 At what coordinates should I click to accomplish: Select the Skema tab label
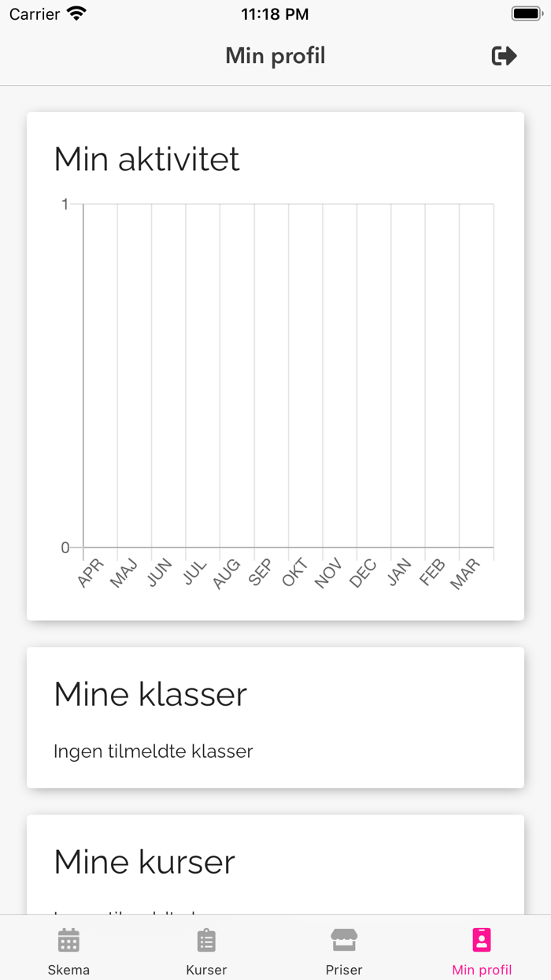(x=68, y=970)
